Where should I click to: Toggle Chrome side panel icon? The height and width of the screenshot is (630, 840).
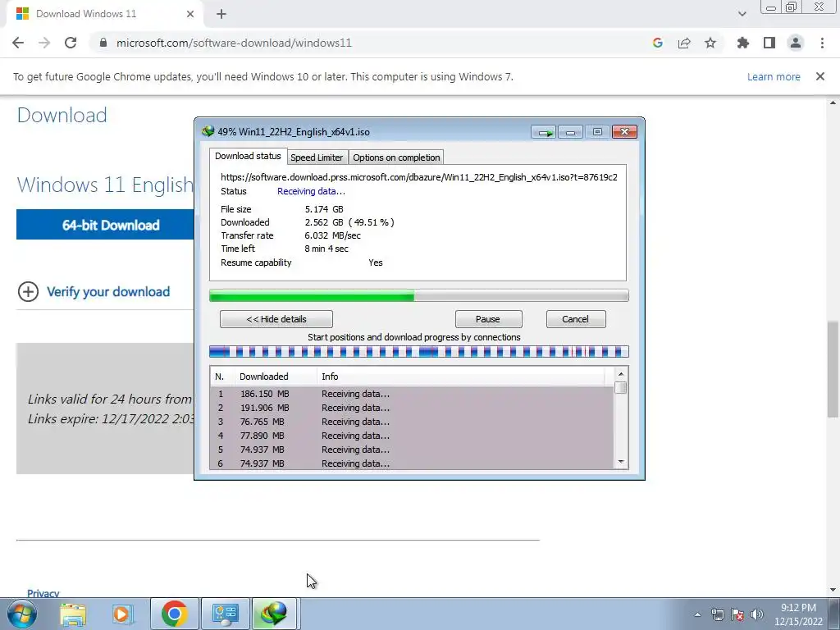(x=769, y=43)
